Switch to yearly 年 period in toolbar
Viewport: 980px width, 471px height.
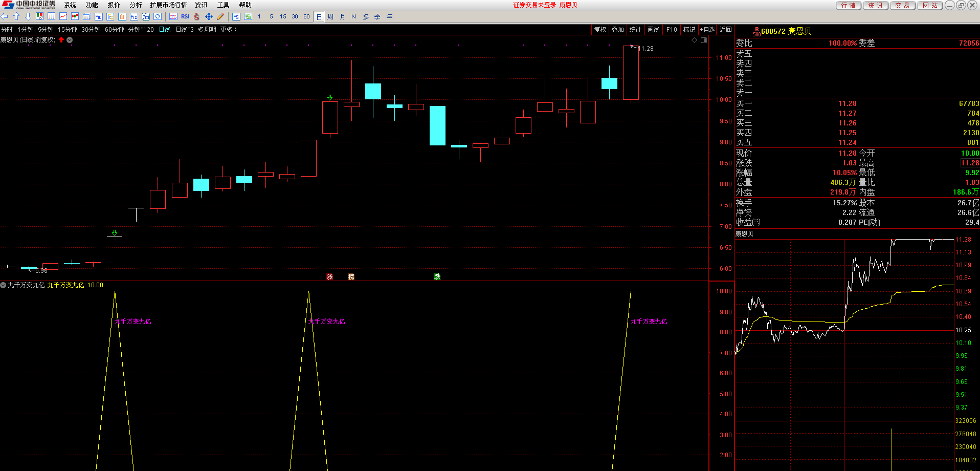(x=389, y=16)
